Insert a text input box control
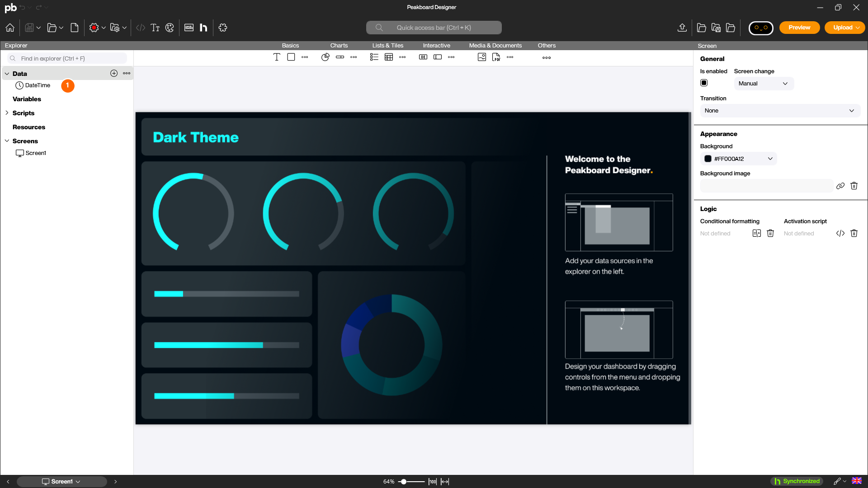 tap(438, 57)
